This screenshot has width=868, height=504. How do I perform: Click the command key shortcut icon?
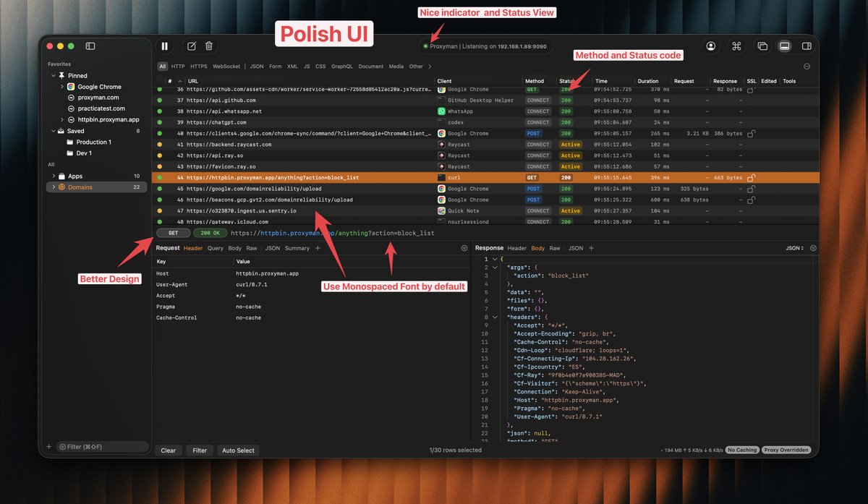(x=736, y=46)
